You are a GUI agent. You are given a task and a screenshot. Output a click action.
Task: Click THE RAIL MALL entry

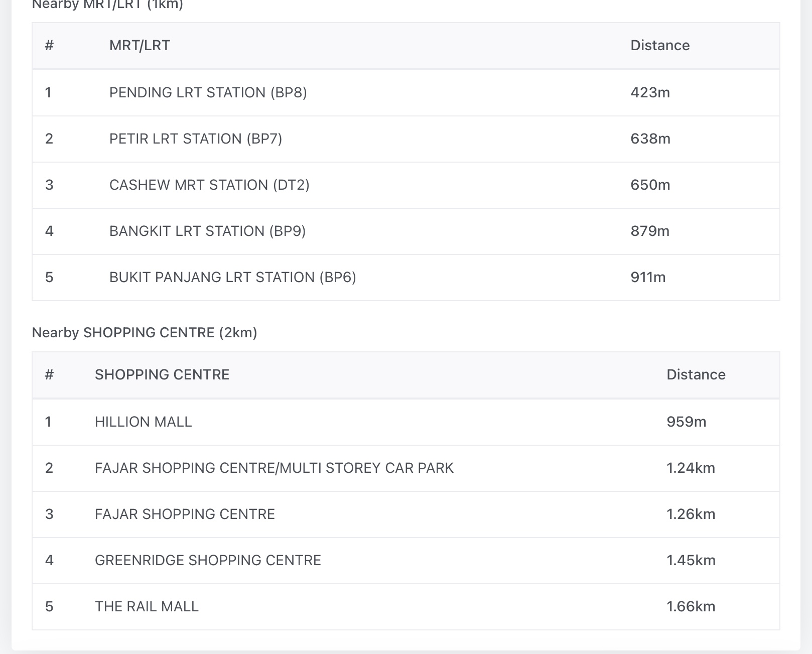147,607
